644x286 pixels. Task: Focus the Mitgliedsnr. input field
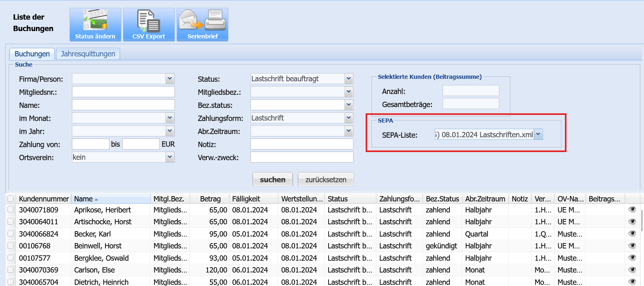coord(123,92)
